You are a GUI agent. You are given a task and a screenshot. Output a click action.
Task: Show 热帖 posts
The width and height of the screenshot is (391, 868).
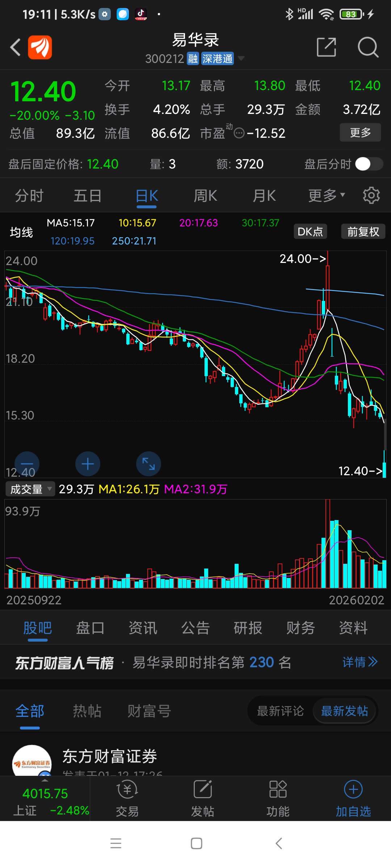point(87,711)
